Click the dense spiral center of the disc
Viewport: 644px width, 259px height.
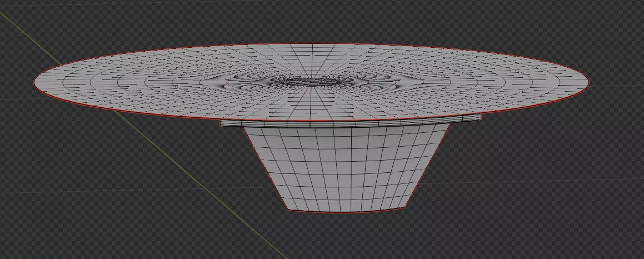pos(312,81)
